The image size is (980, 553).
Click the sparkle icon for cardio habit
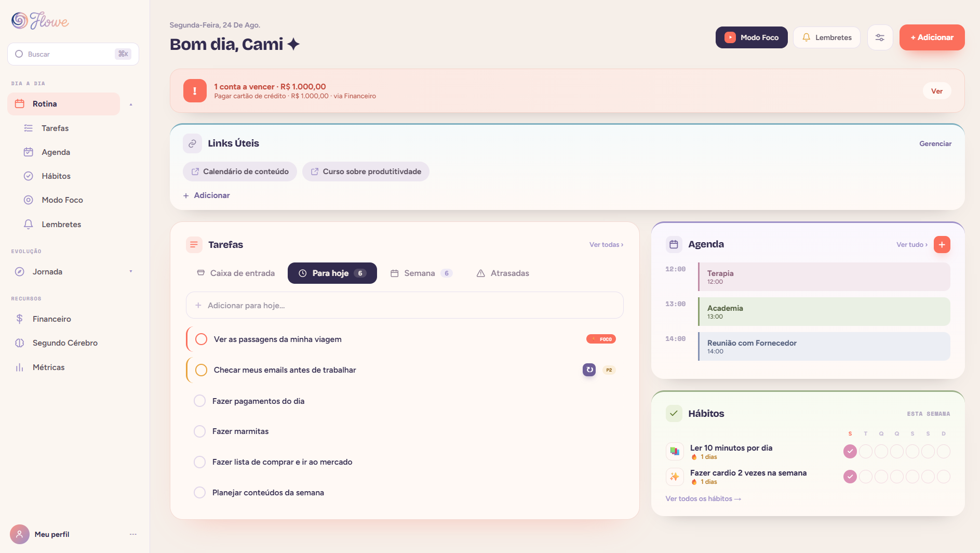(674, 477)
